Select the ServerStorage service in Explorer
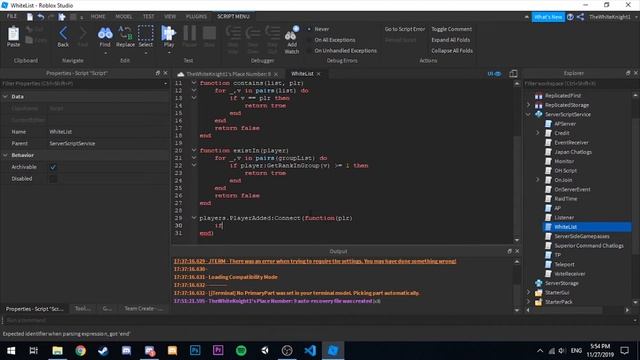The image size is (640, 360). [562, 283]
